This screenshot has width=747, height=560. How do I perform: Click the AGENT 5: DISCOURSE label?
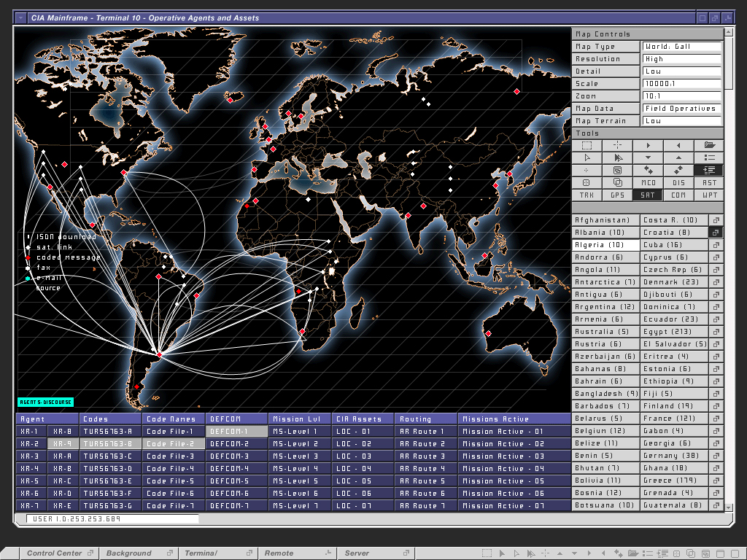[x=45, y=402]
